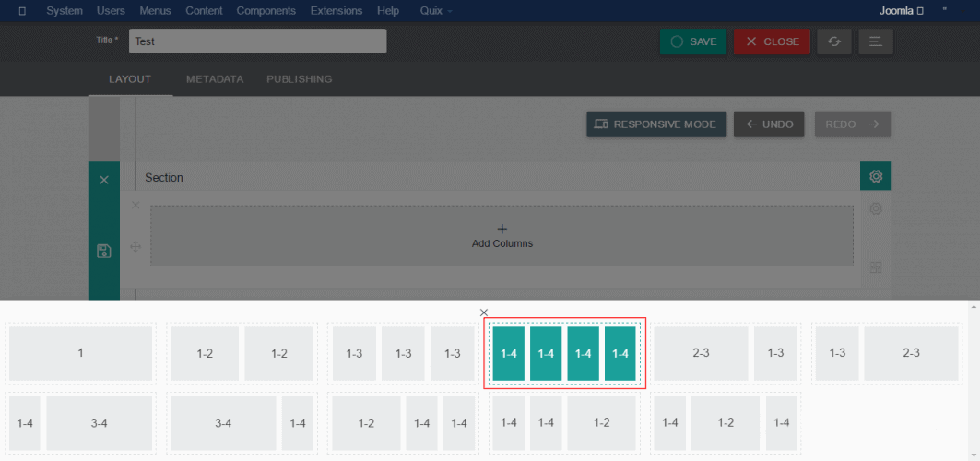Open the lines menu icon in header
Screen dimensions: 980x461
click(875, 41)
